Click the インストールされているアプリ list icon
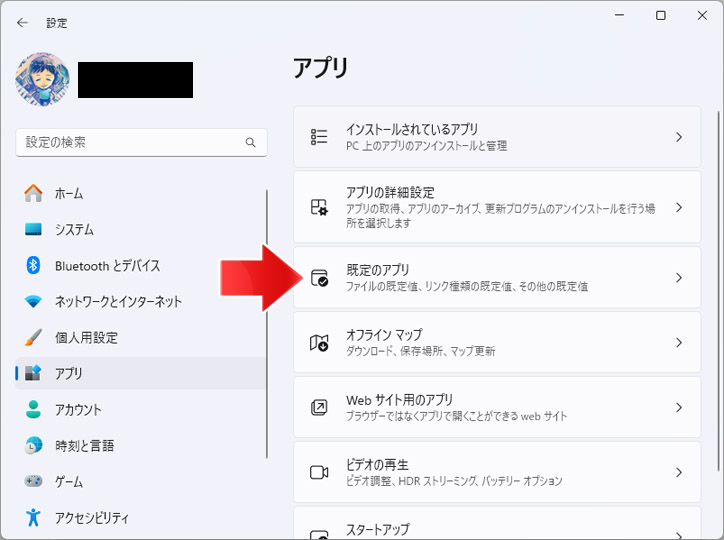Viewport: 724px width, 540px height. [x=319, y=137]
